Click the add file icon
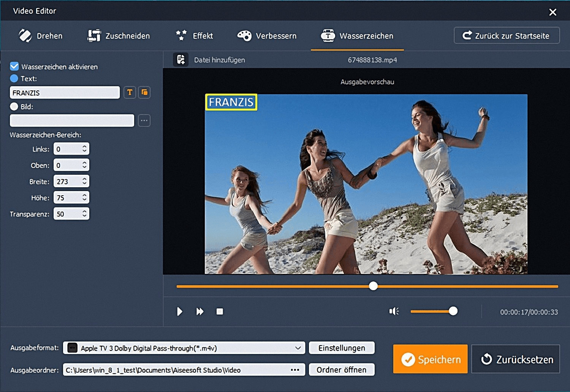This screenshot has height=392, width=570. (x=181, y=60)
